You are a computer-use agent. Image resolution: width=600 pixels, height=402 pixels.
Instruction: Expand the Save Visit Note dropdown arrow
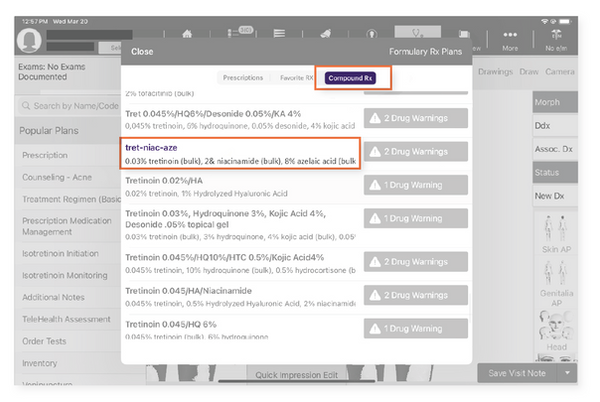click(567, 373)
